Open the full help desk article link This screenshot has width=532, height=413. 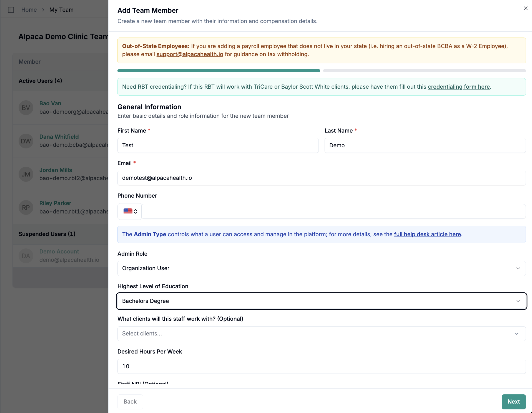pos(427,234)
